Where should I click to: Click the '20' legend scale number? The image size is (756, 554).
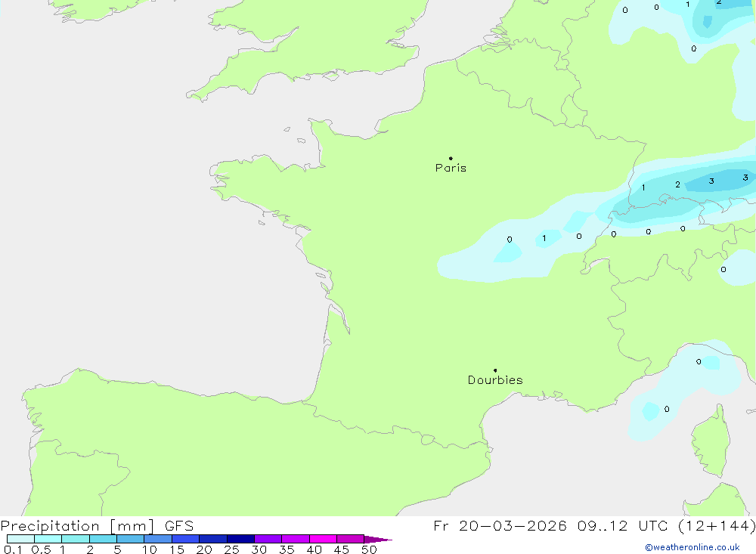(204, 549)
